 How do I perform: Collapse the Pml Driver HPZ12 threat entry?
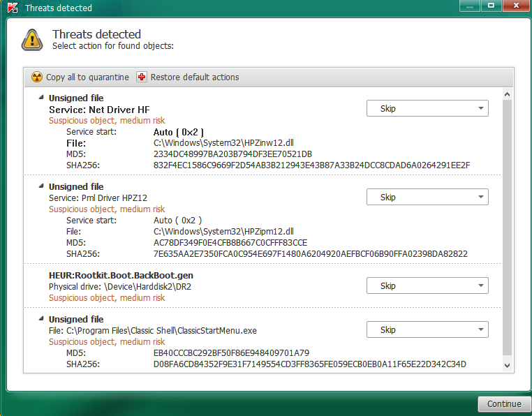[x=41, y=186]
